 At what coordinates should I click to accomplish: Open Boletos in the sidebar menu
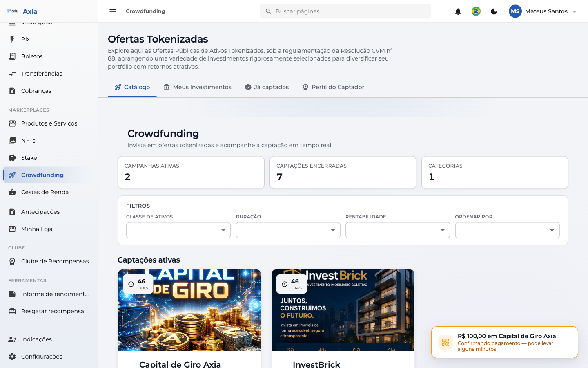tap(49, 56)
